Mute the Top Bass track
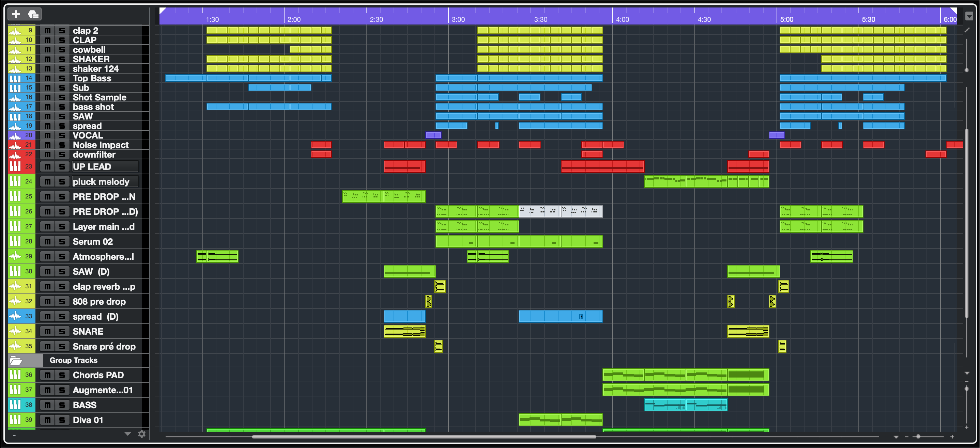The height and width of the screenshot is (448, 980). 48,78
